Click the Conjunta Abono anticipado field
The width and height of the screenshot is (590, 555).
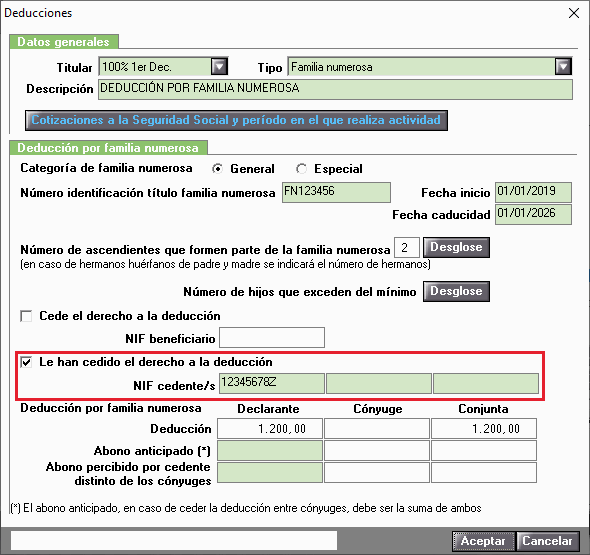click(x=484, y=451)
